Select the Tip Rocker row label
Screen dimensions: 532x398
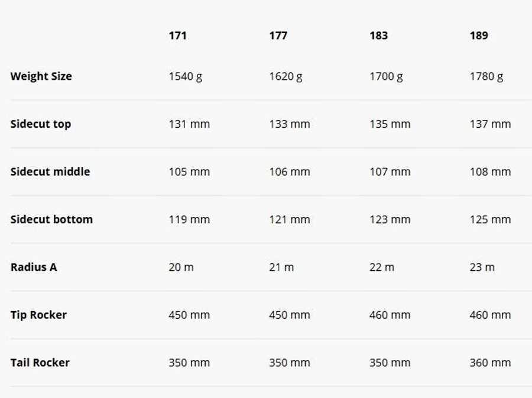[38, 315]
